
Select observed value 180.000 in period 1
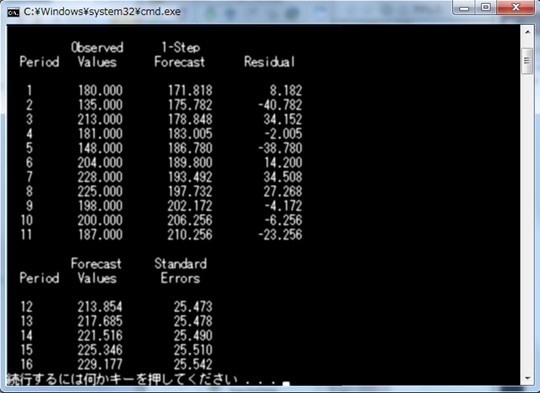click(100, 90)
